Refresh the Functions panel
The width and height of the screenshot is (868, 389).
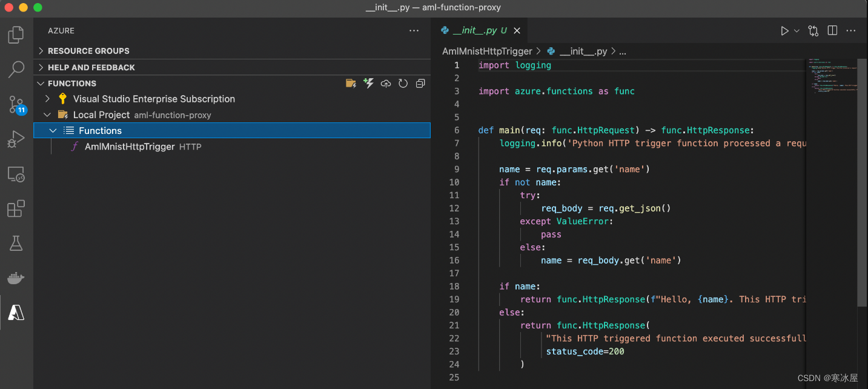click(403, 84)
